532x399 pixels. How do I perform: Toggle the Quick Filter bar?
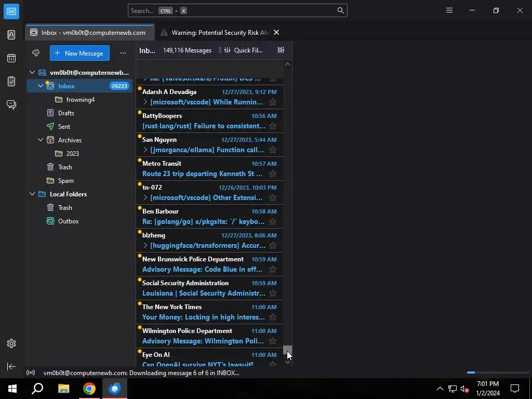pos(244,50)
